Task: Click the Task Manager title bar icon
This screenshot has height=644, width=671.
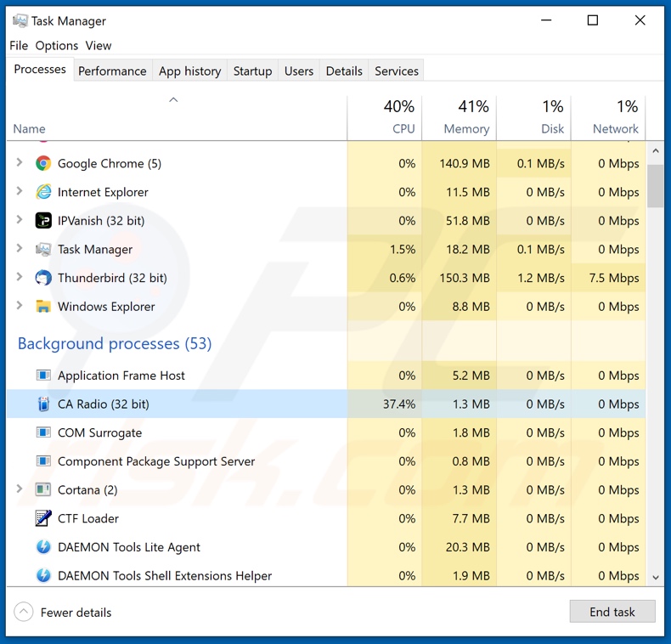Action: [20, 20]
